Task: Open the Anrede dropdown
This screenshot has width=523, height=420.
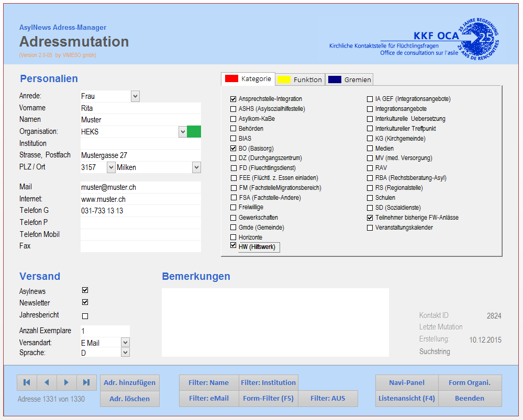Action: click(135, 96)
